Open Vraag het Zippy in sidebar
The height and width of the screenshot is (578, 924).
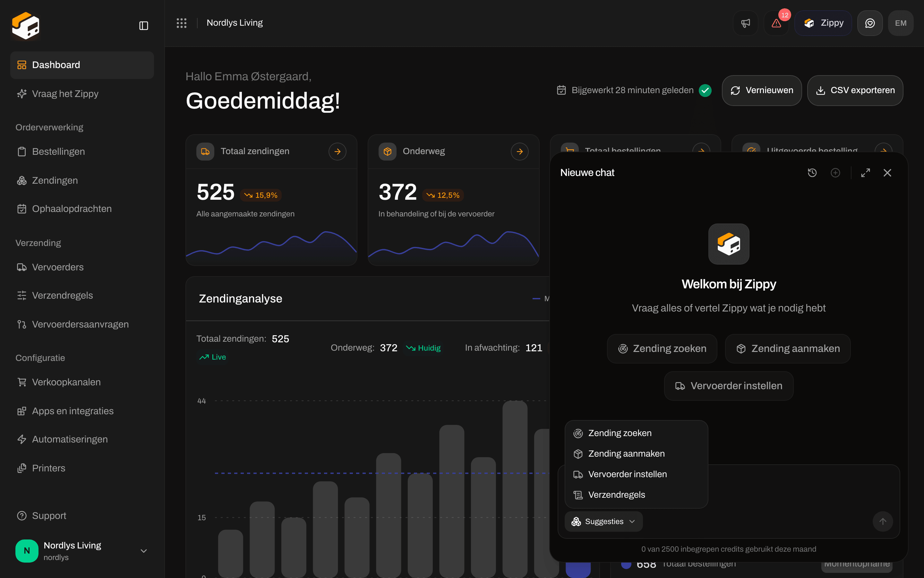[x=82, y=94]
